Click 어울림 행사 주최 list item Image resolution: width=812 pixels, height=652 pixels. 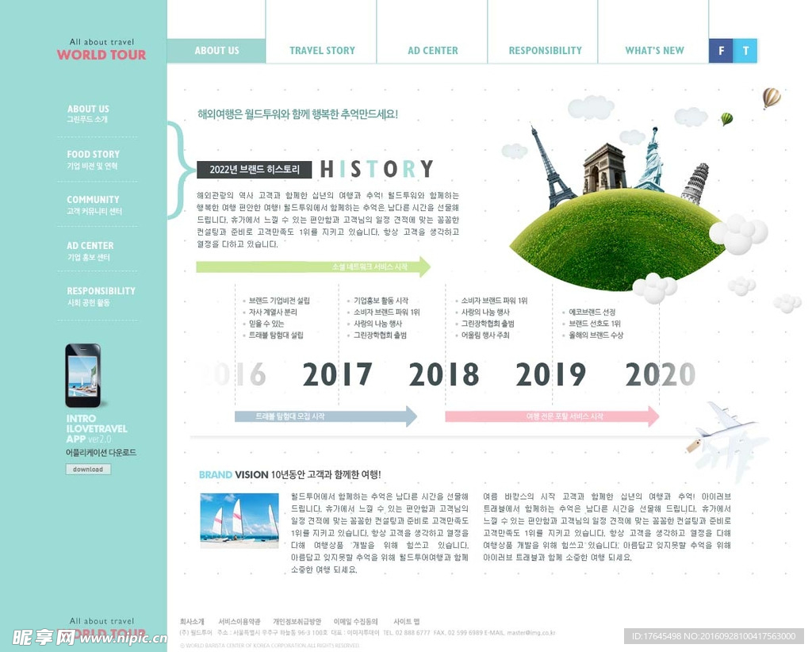point(485,335)
